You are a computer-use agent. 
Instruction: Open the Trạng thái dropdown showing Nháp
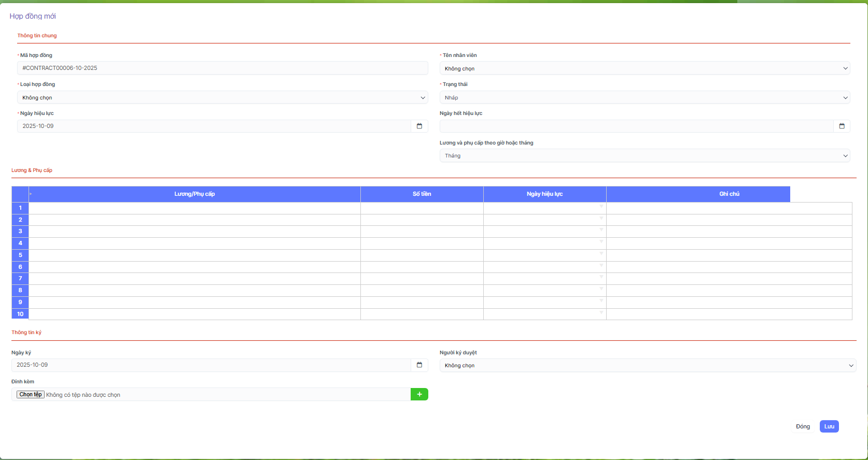pyautogui.click(x=645, y=97)
